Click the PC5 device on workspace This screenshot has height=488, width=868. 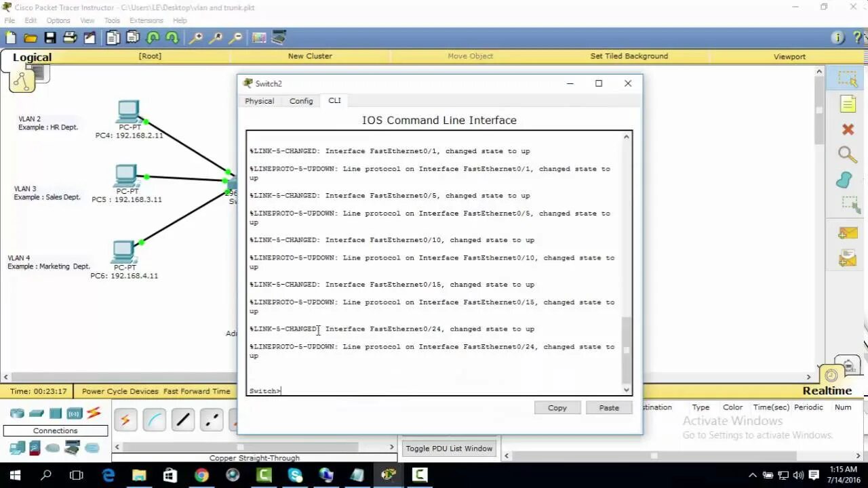tap(126, 176)
